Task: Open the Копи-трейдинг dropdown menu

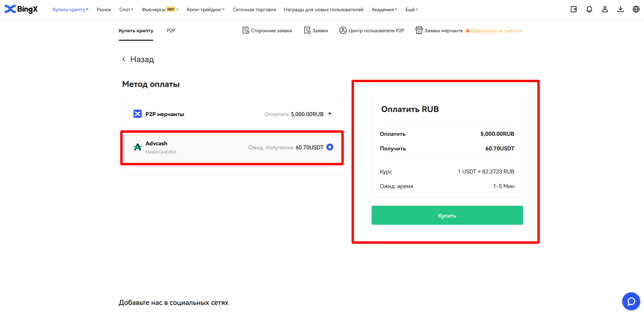Action: click(206, 10)
